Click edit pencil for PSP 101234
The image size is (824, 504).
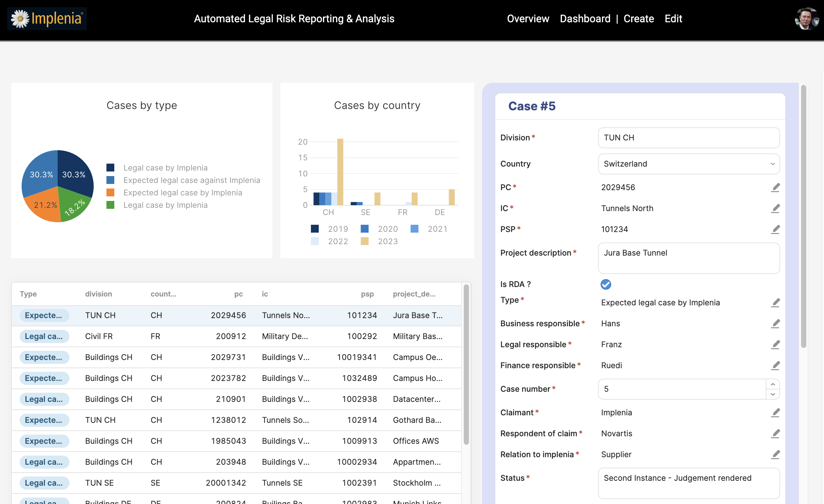775,229
